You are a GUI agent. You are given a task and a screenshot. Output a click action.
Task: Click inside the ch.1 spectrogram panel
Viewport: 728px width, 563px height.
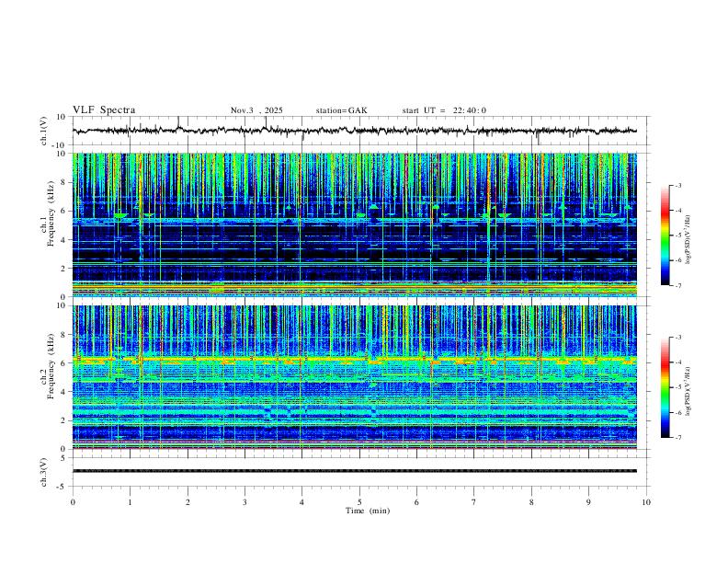(x=355, y=224)
